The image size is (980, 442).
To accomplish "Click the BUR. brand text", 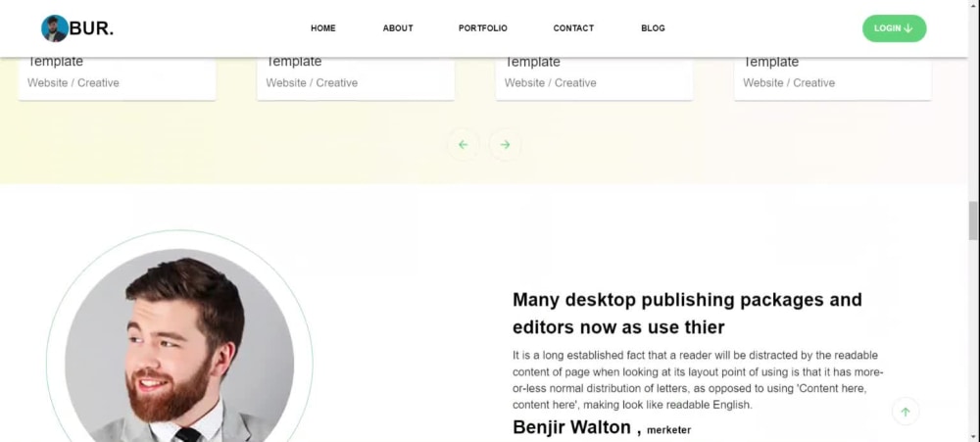I will 91,28.
